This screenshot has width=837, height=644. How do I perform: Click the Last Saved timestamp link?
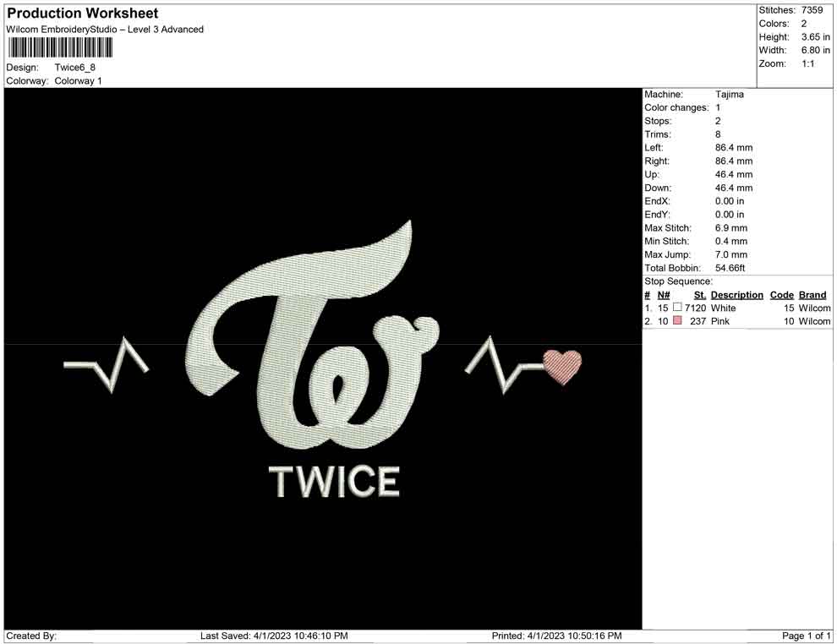pos(273,635)
